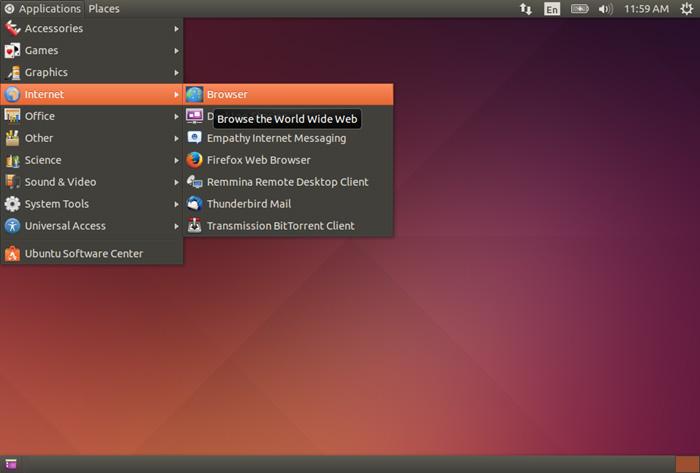Open Ubuntu Software Center entry
This screenshot has width=700, height=473.
tap(92, 253)
